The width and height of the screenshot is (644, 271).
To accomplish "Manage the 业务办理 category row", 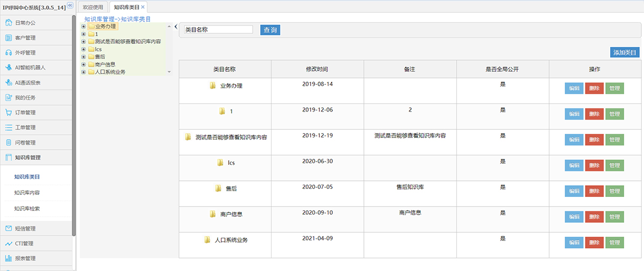I will (x=614, y=89).
